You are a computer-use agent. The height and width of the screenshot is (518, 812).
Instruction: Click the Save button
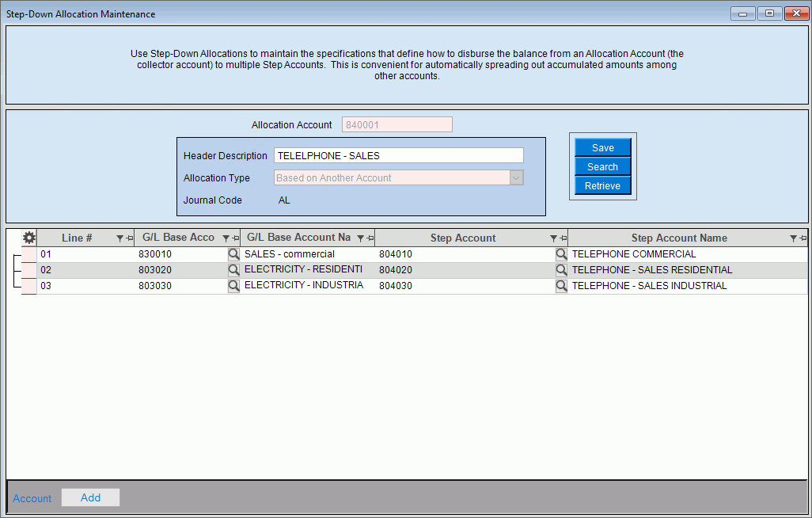602,148
